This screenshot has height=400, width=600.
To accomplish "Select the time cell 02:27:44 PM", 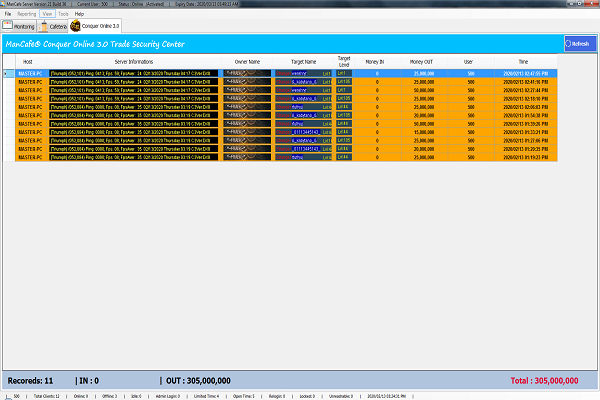I will coord(526,90).
